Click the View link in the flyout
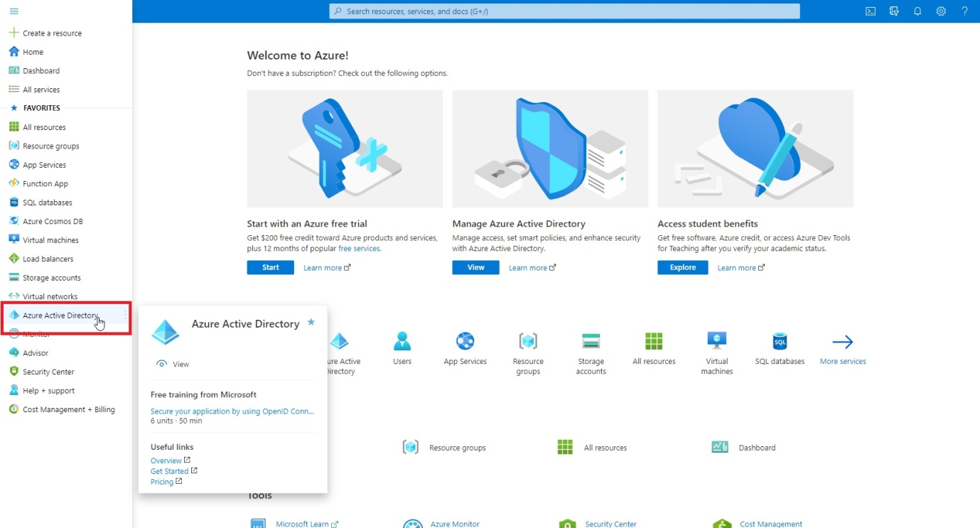Image resolution: width=980 pixels, height=528 pixels. coord(181,364)
